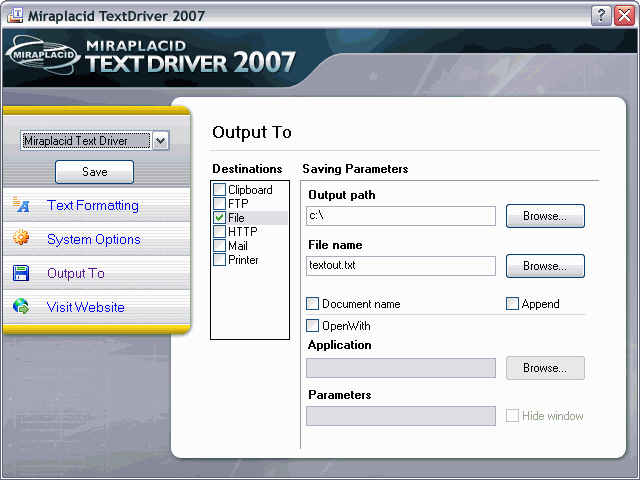Select the Printer label in Destinations list
The image size is (640, 480).
coord(243,260)
